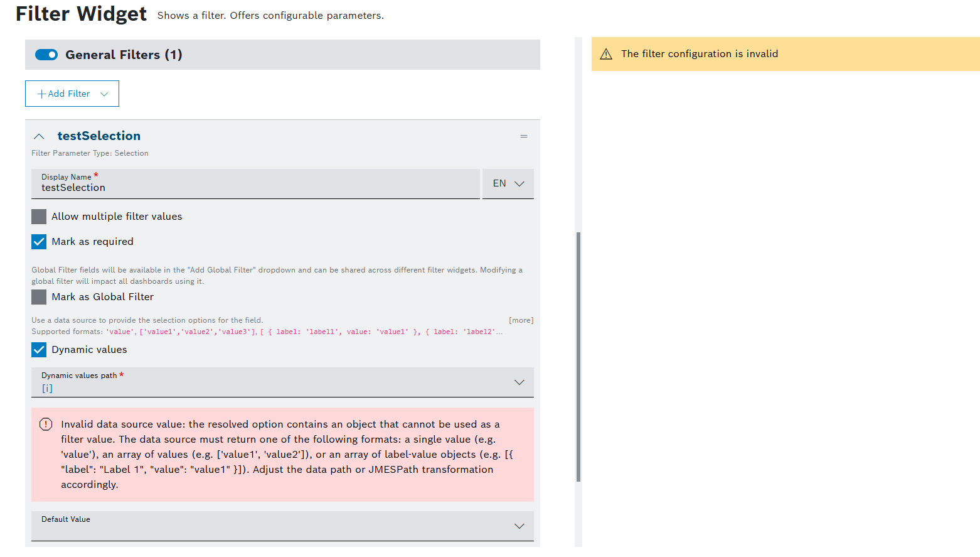Click the Global Filter fields description text
The height and width of the screenshot is (557, 980).
pyautogui.click(x=277, y=276)
